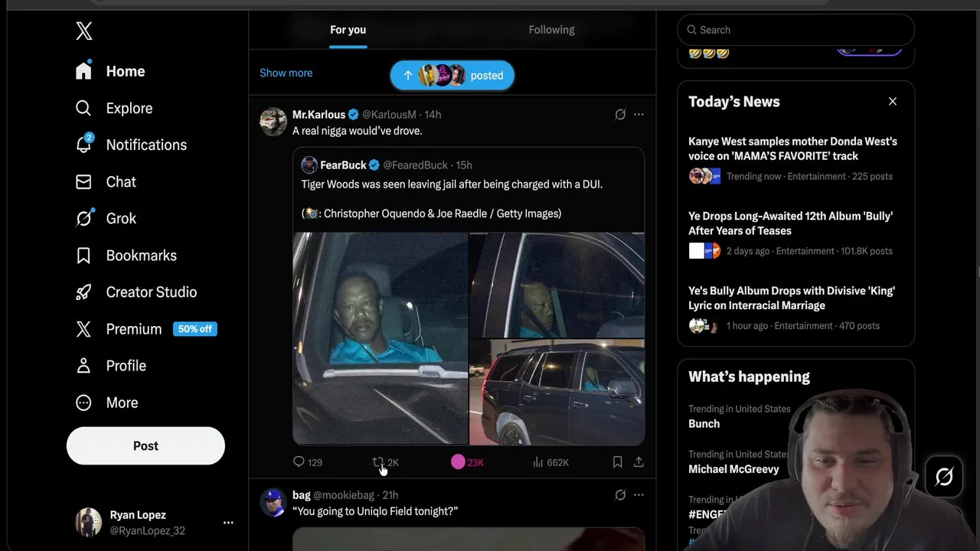Expand the More menu
Image resolution: width=980 pixels, height=551 pixels.
pos(106,403)
